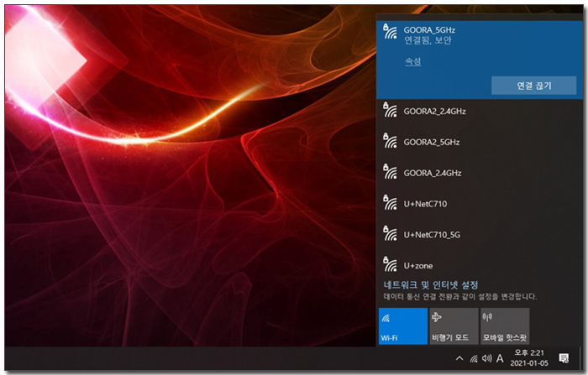588x375 pixels.
Task: Click the signal icon next to U+zone
Action: click(390, 264)
